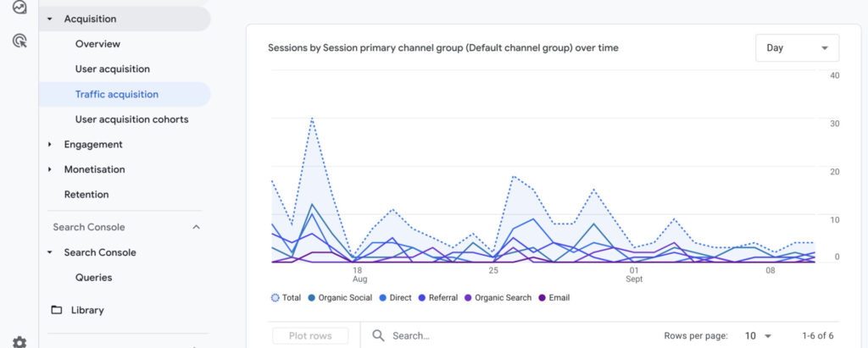Screen dimensions: 868x348
Task: Select User acquisition cohorts report
Action: pyautogui.click(x=131, y=119)
